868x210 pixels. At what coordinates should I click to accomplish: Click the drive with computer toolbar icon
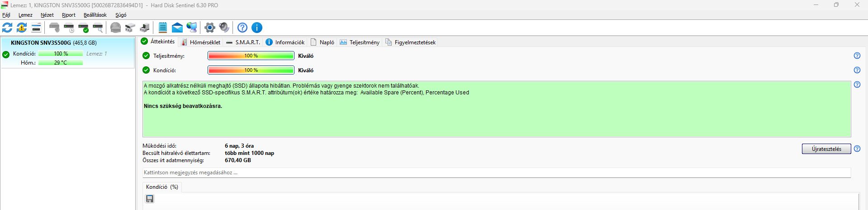(x=145, y=28)
